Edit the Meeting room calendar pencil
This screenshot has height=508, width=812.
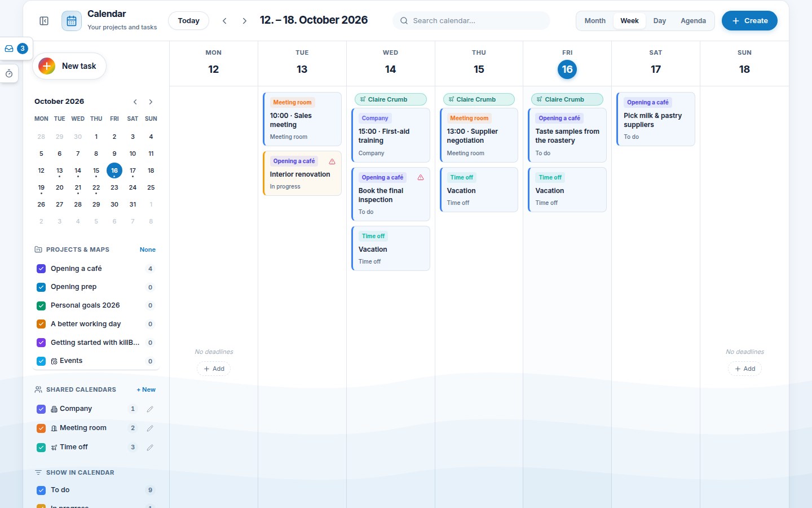coord(150,428)
